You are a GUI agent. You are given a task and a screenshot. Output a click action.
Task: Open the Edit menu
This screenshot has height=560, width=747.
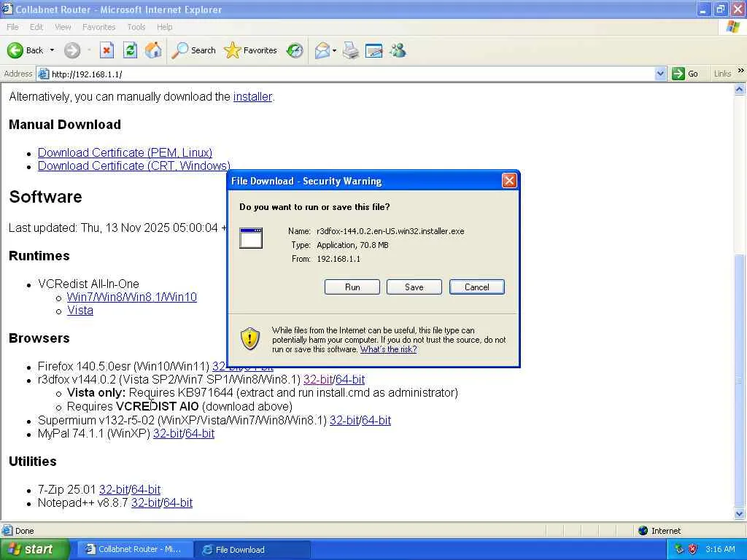click(36, 27)
